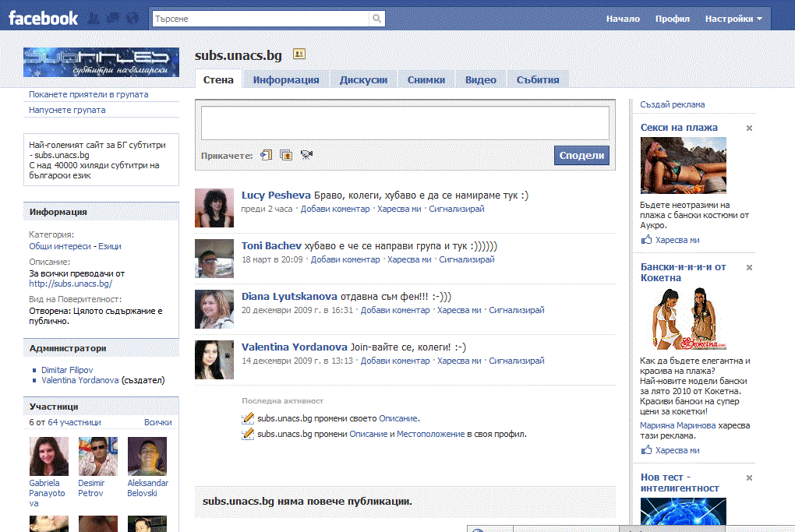
Task: Click the facebook logo
Action: [43, 18]
